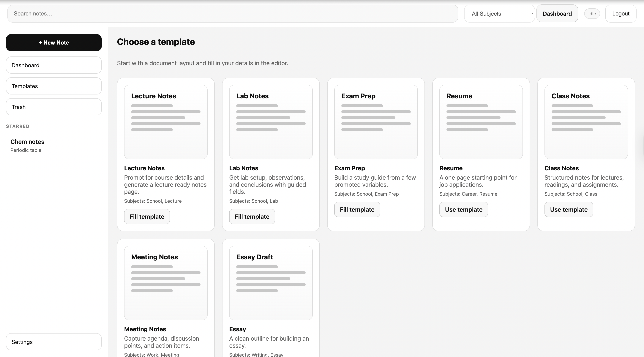Click 'Subjects: School, Class' text

point(571,194)
